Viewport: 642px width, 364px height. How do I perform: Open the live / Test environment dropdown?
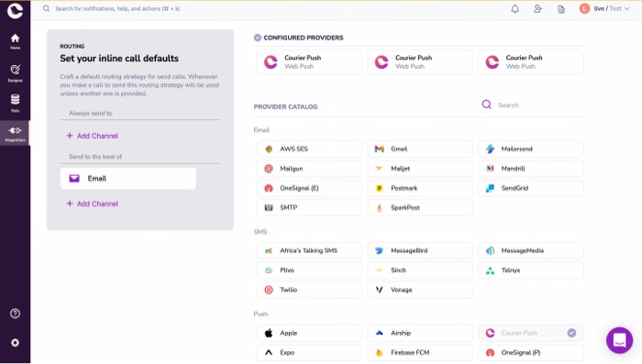(x=604, y=8)
